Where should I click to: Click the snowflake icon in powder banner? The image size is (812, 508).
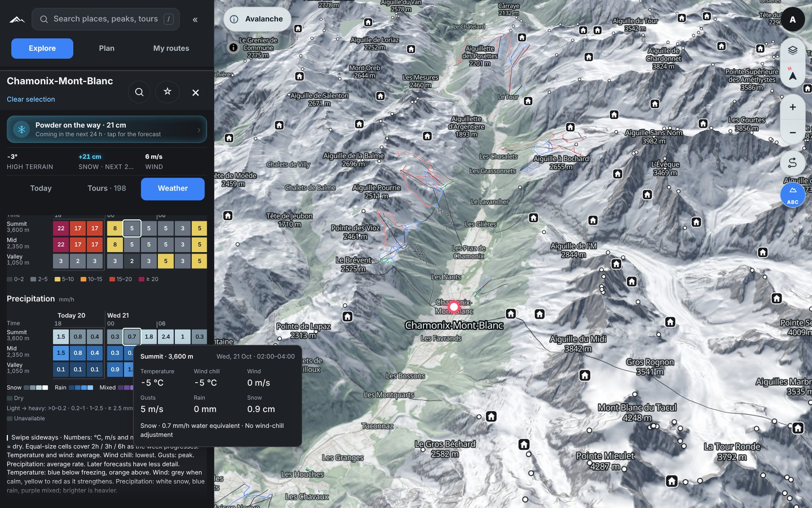pos(21,129)
